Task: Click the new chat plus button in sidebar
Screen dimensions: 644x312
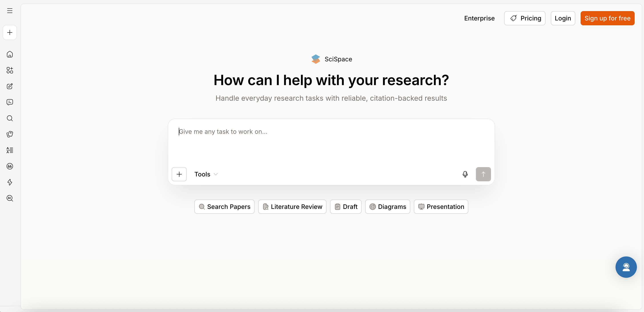Action: tap(10, 32)
